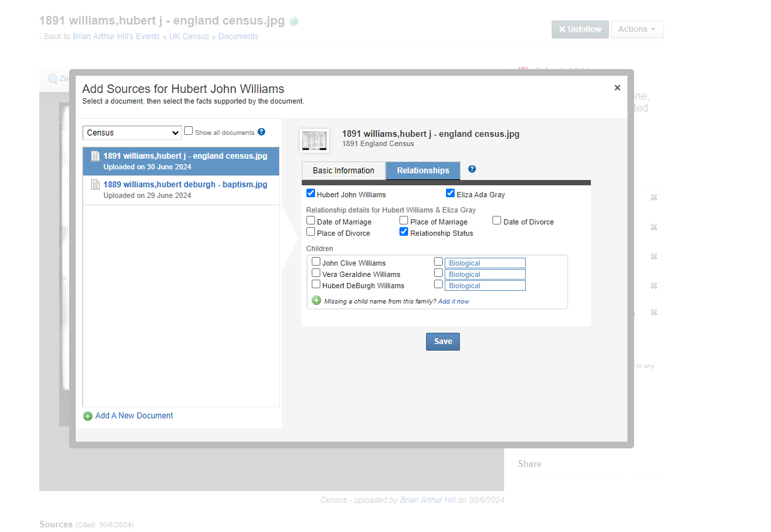Screen dimensions: 771x532
Task: Click help icon next to Relationships tab
Action: click(x=472, y=169)
